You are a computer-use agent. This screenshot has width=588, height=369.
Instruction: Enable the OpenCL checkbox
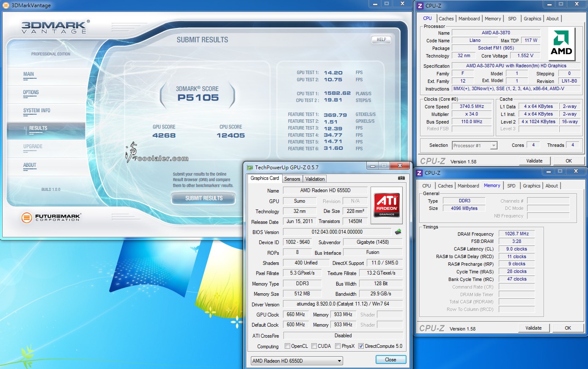[288, 346]
